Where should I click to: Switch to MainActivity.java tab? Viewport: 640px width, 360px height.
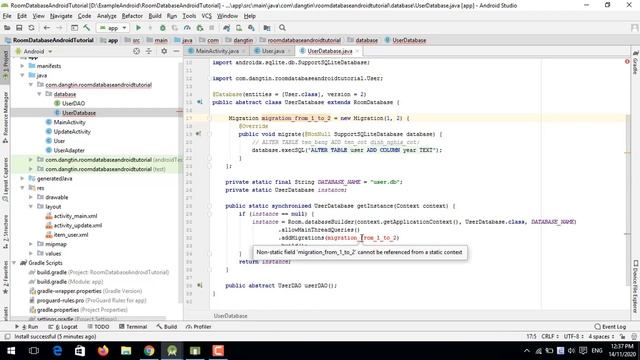pyautogui.click(x=217, y=51)
